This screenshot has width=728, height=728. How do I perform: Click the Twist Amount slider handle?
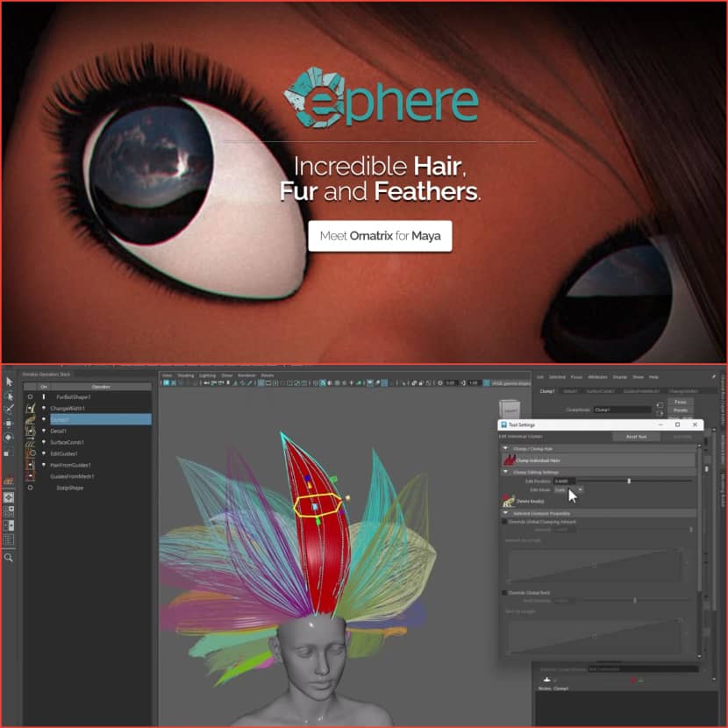(x=635, y=601)
